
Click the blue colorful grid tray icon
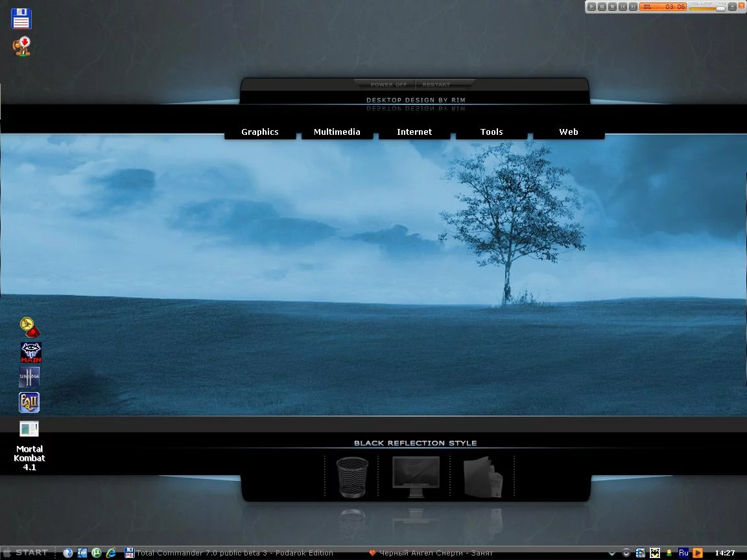(x=640, y=553)
